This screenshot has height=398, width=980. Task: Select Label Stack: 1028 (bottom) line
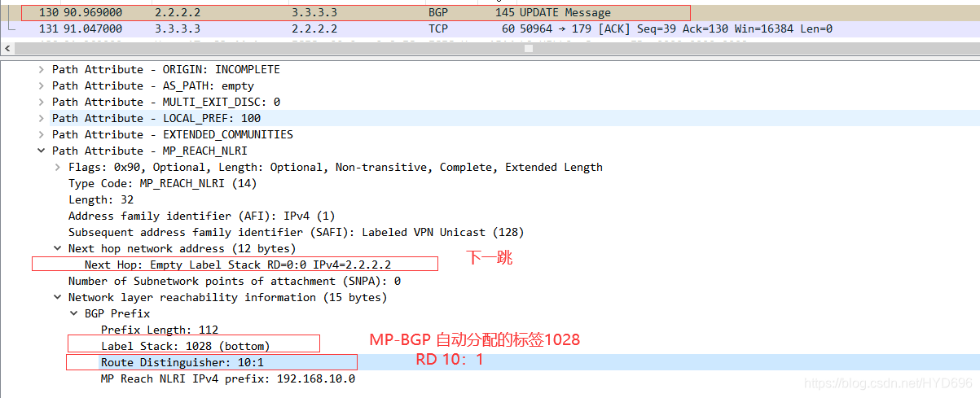point(185,346)
